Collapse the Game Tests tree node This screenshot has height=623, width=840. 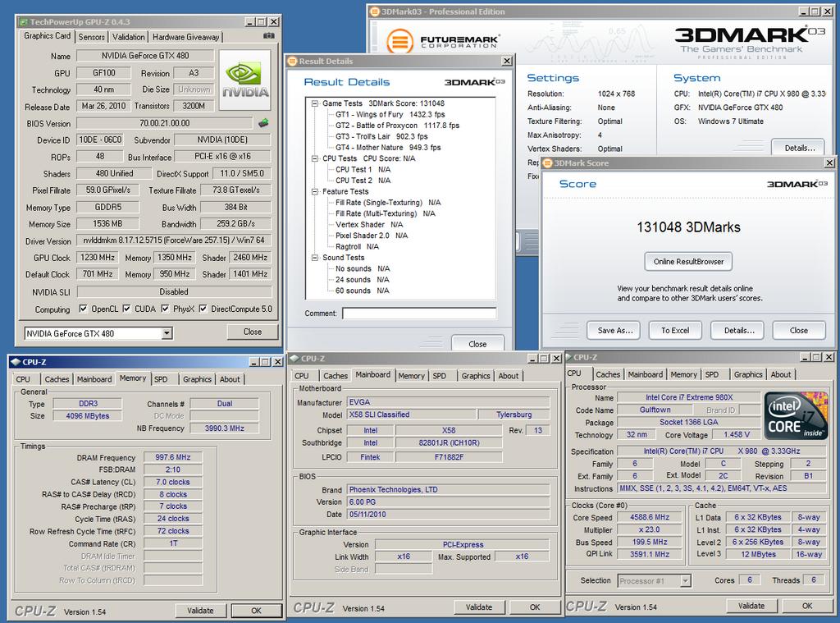314,103
